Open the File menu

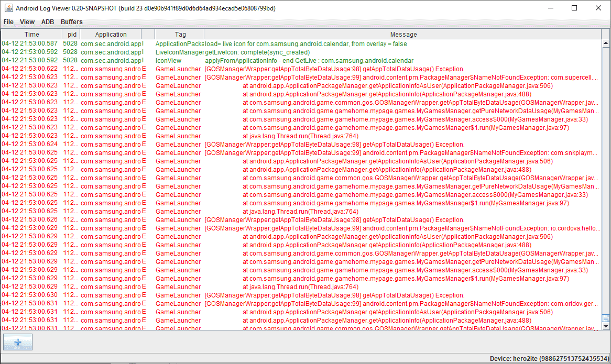(8, 22)
